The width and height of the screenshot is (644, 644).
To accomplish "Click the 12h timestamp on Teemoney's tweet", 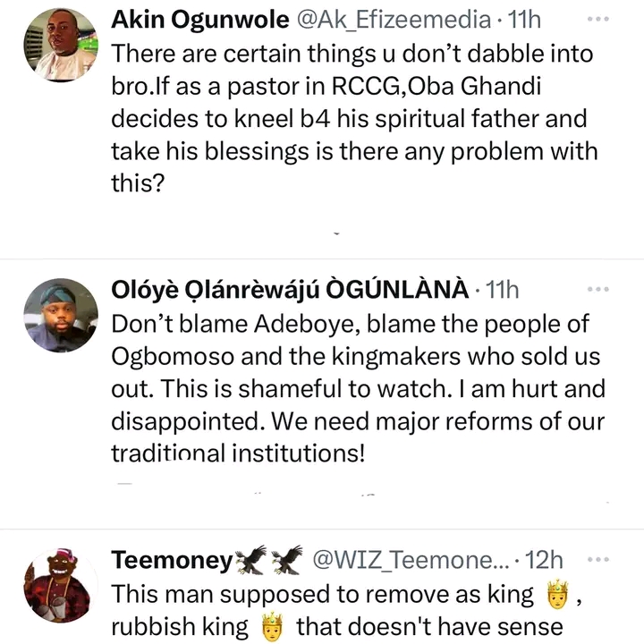I will click(542, 560).
